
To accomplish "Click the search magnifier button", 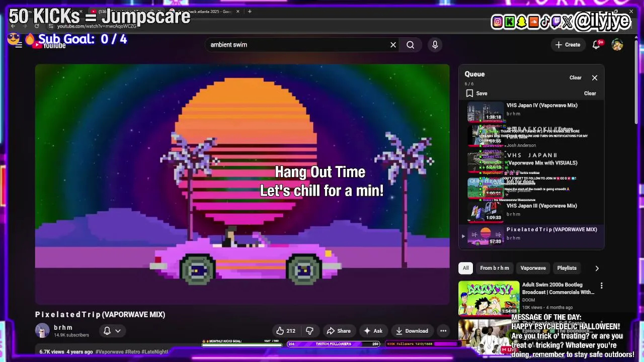I will click(411, 45).
